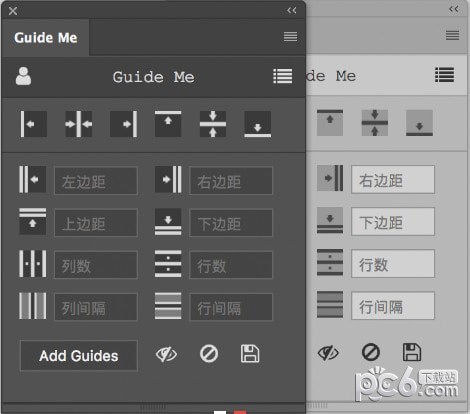This screenshot has width=470, height=414.
Task: Focus the 列数 input field
Action: pos(96,265)
